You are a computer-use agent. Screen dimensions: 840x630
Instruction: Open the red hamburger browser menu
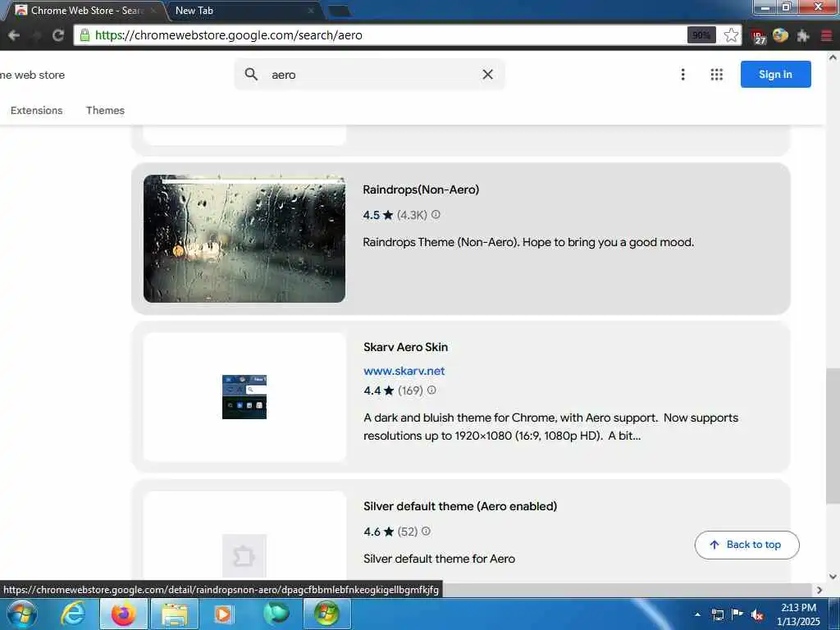826,36
